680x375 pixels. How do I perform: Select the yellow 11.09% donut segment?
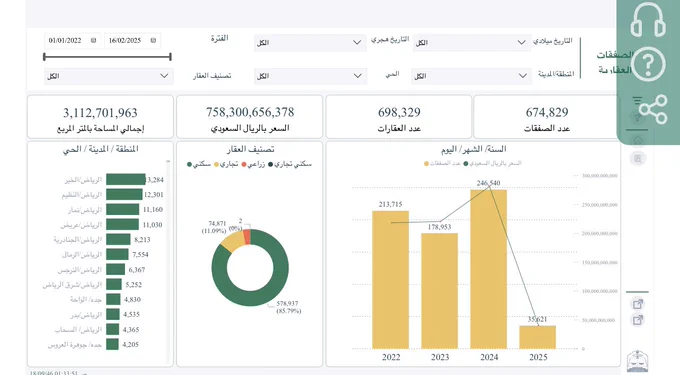coord(233,241)
